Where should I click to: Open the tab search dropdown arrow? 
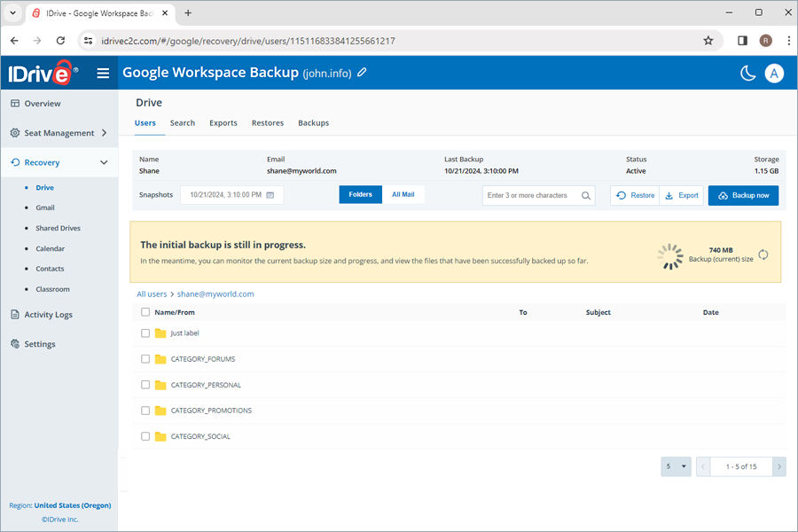pos(12,13)
